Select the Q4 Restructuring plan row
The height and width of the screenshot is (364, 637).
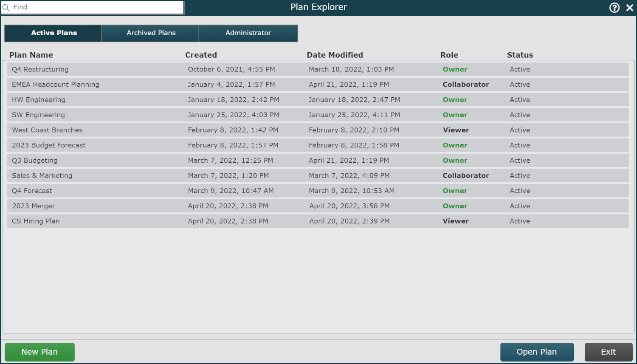pyautogui.click(x=40, y=69)
